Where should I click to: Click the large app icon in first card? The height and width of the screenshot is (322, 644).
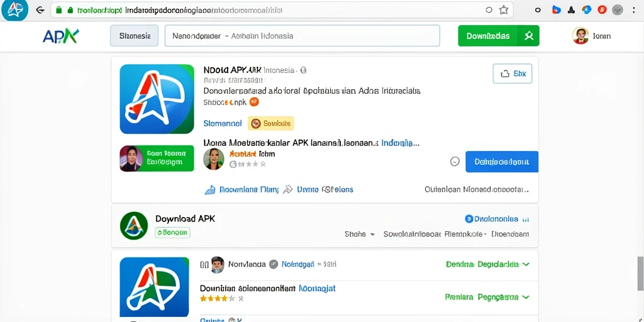[157, 99]
